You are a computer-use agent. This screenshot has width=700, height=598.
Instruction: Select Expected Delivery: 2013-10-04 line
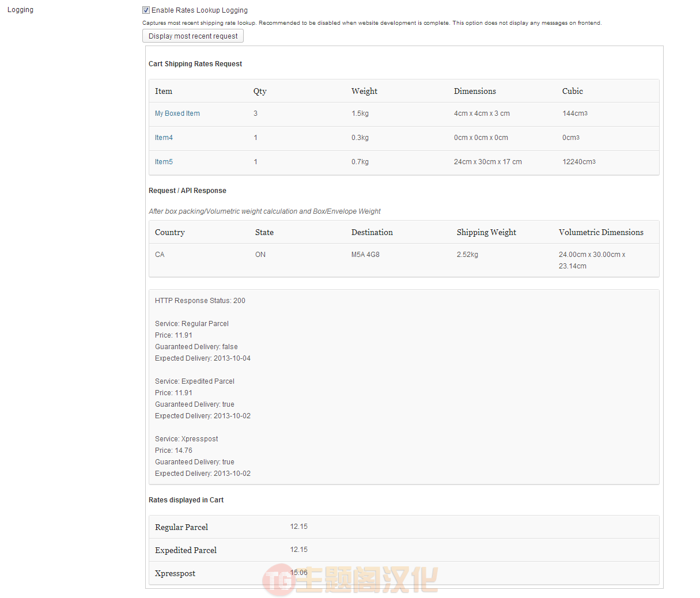tap(203, 358)
